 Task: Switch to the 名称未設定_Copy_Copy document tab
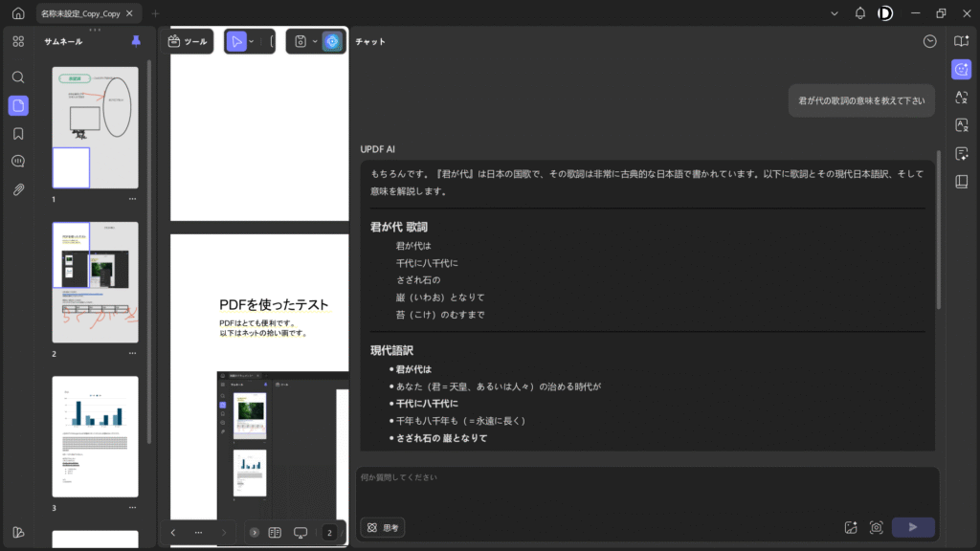(81, 13)
